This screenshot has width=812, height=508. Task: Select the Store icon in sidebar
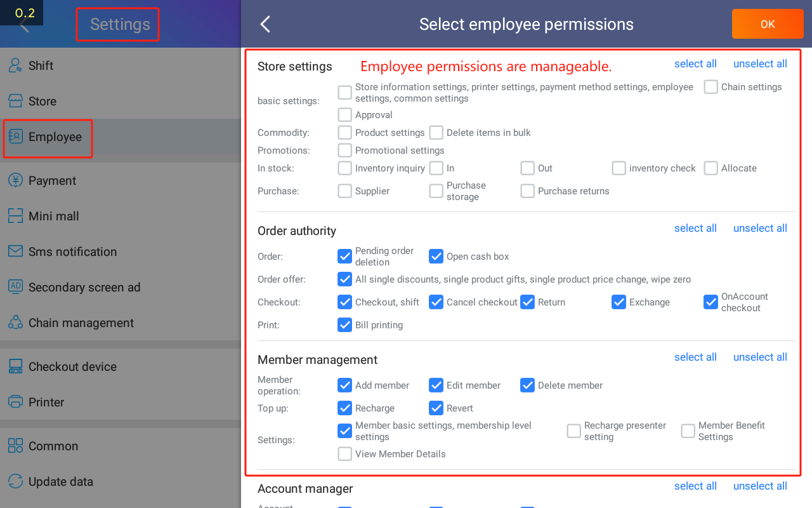(x=16, y=101)
